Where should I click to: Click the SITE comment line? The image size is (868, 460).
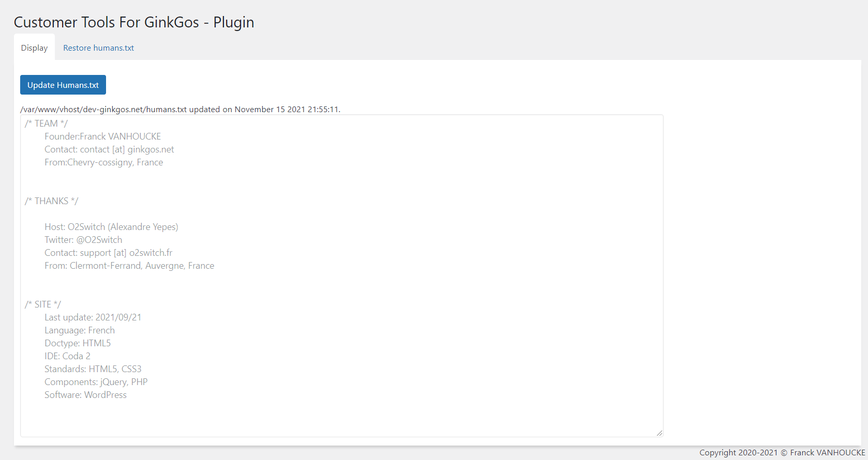(x=43, y=304)
